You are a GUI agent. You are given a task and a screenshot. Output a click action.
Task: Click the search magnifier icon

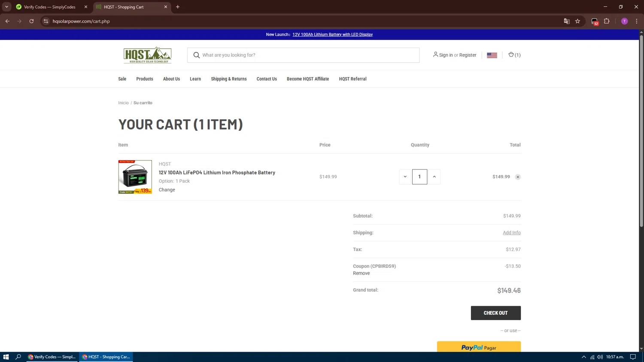[x=197, y=55]
